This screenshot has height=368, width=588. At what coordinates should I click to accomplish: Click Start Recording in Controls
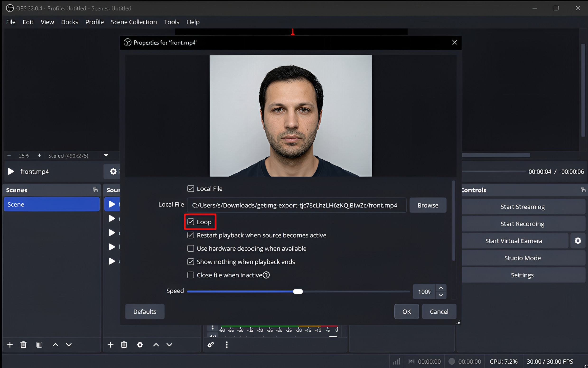click(522, 224)
